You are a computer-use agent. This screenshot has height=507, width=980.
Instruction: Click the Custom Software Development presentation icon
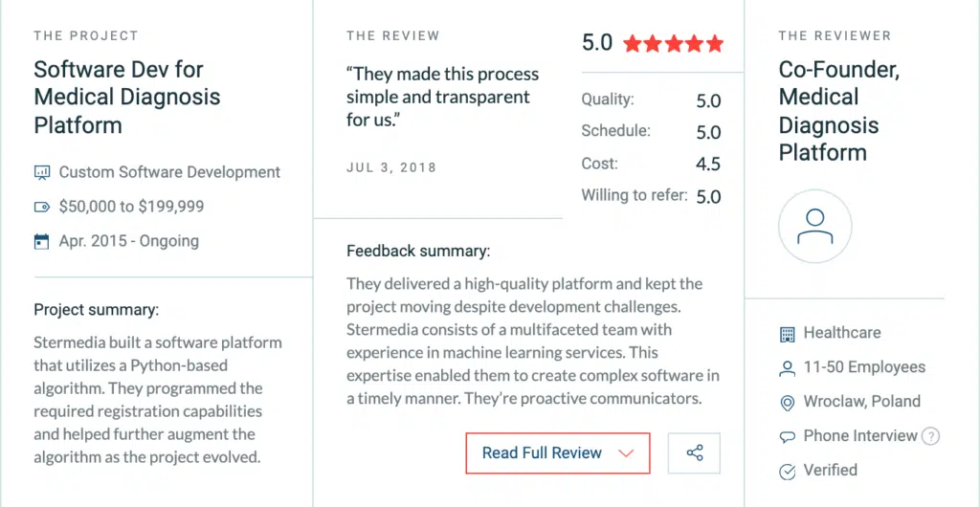(x=42, y=172)
